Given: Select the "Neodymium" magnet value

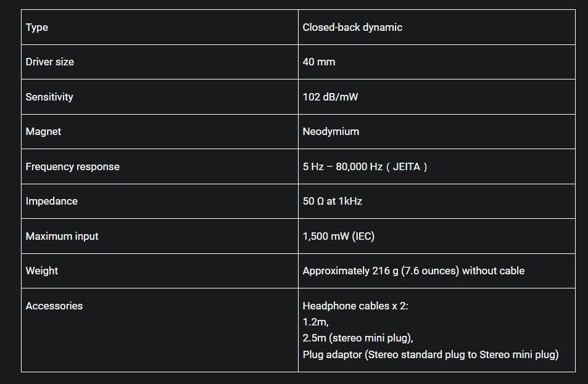Looking at the screenshot, I should tap(331, 131).
